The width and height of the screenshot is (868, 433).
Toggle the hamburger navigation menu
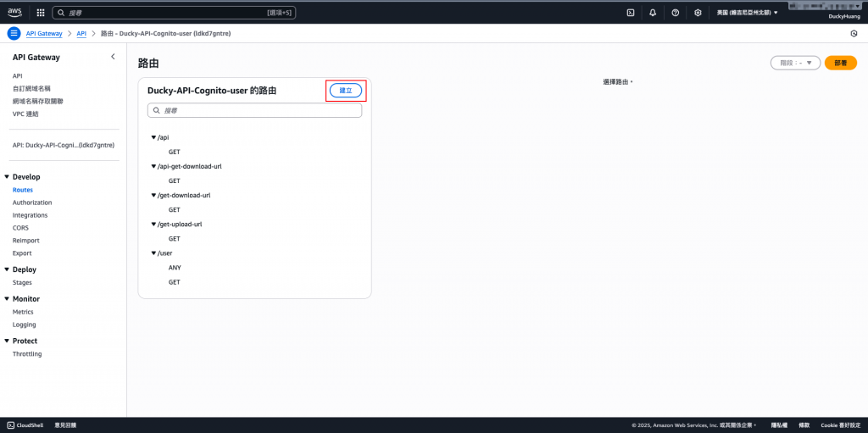[x=14, y=33]
